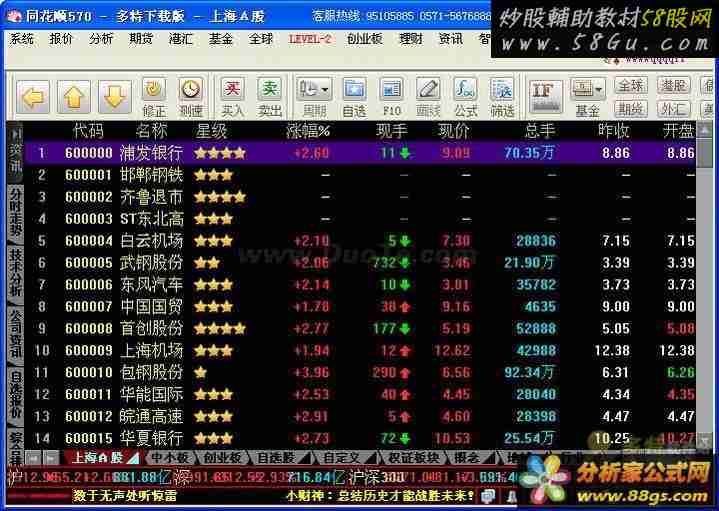The height and width of the screenshot is (511, 719).
Task: Open the LEVEL-2 menu
Action: (310, 39)
